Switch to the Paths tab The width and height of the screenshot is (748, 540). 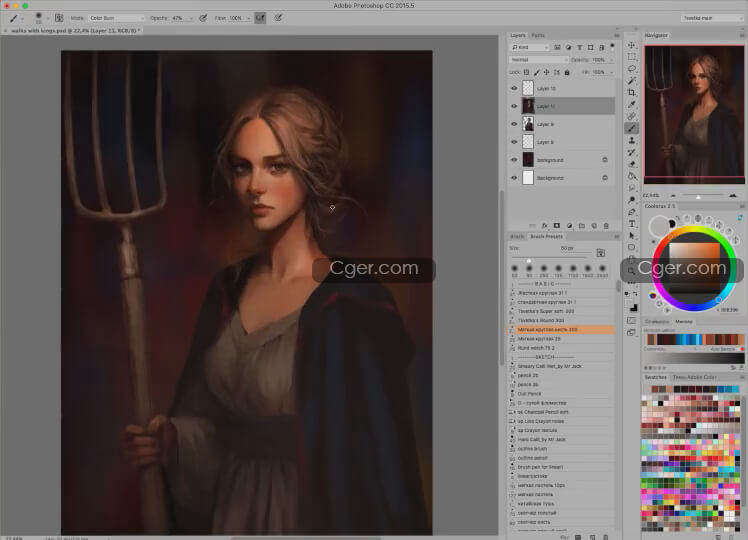click(538, 35)
